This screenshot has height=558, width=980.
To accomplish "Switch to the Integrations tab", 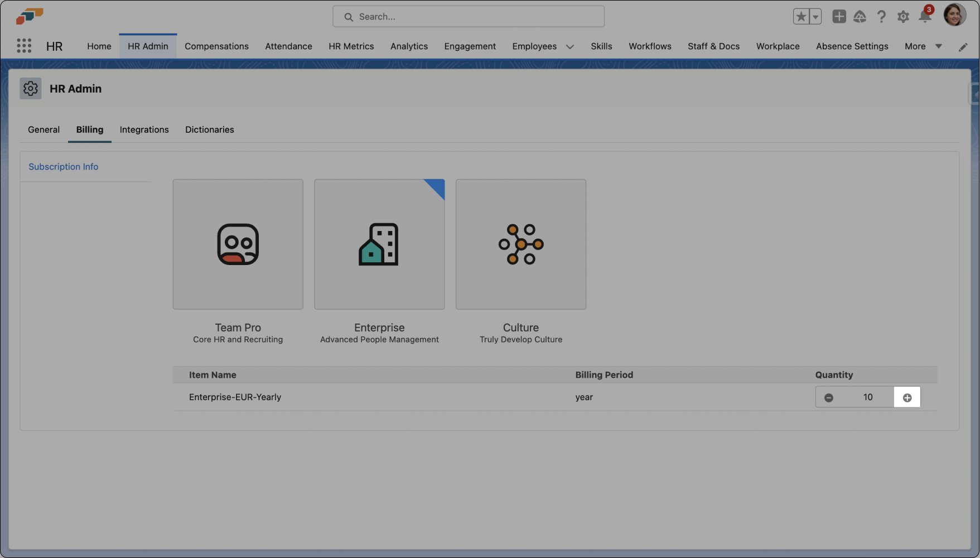I will pos(144,129).
